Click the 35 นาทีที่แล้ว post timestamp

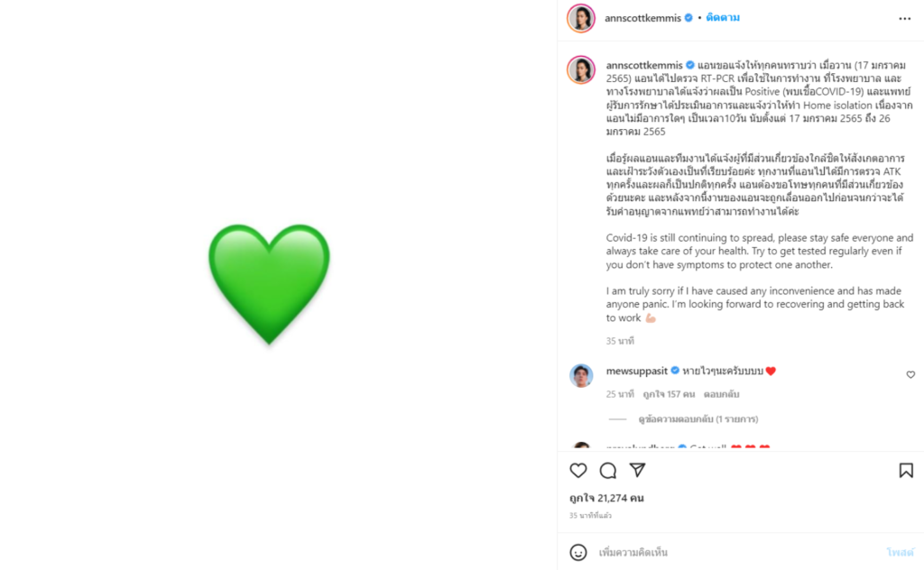pos(590,516)
